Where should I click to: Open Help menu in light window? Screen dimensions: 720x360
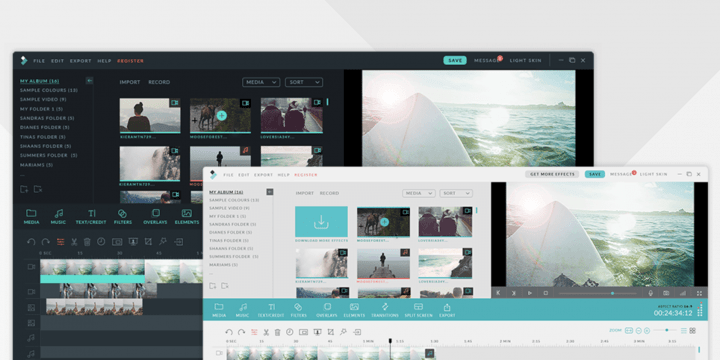tap(284, 175)
